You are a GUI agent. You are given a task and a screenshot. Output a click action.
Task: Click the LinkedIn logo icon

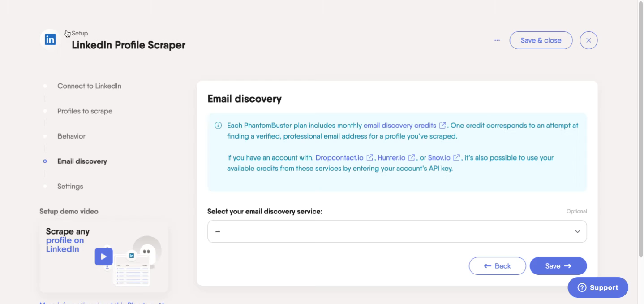(x=50, y=39)
